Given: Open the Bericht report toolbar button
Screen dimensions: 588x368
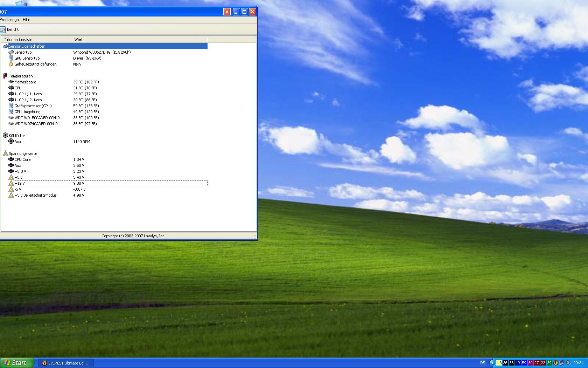Looking at the screenshot, I should [9, 29].
